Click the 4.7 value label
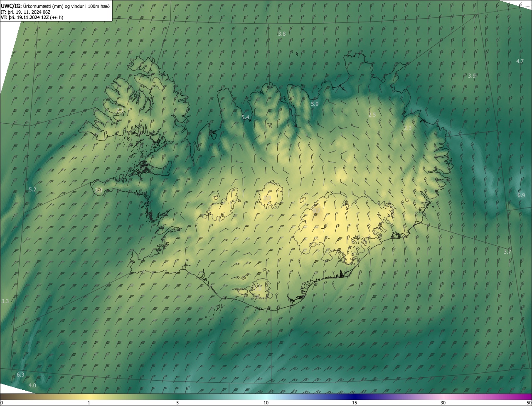Image resolution: width=532 pixels, height=406 pixels. pos(520,61)
